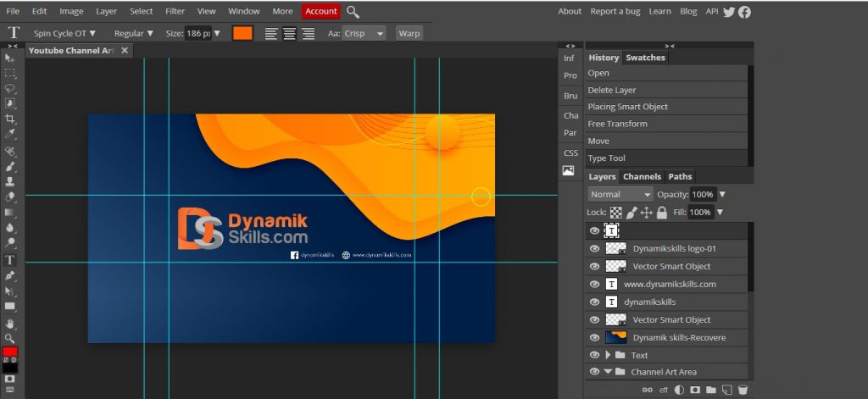
Task: Open the Normal blend mode dropdown
Action: [620, 194]
